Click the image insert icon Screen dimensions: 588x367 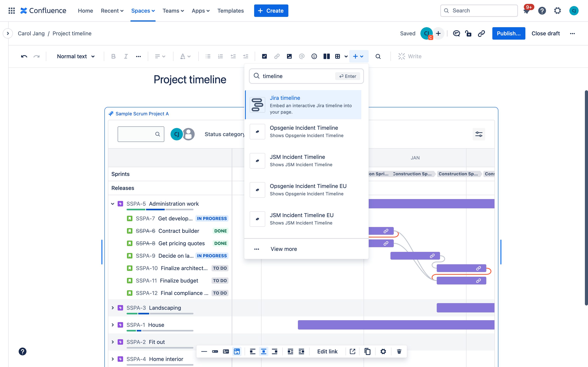[289, 56]
